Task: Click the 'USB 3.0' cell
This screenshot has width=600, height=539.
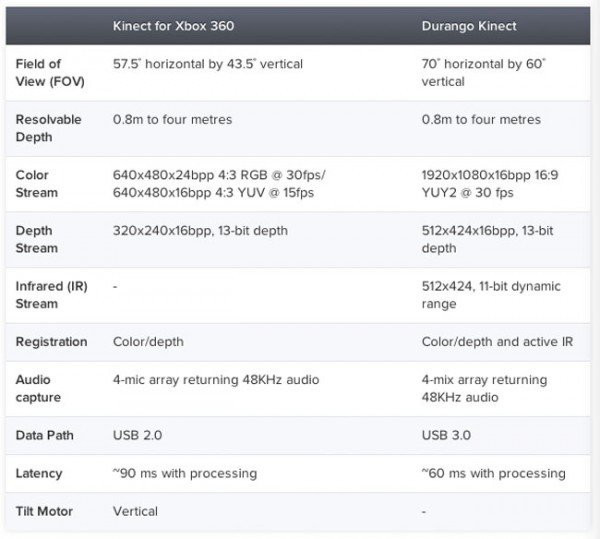Action: point(446,435)
